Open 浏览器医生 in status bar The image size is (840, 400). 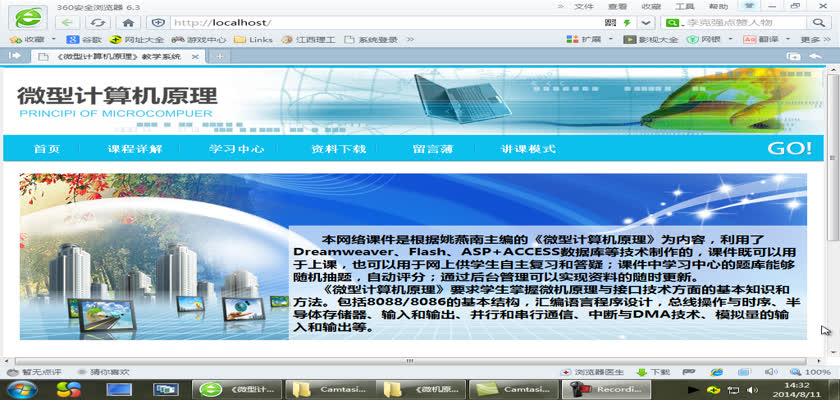(x=592, y=372)
